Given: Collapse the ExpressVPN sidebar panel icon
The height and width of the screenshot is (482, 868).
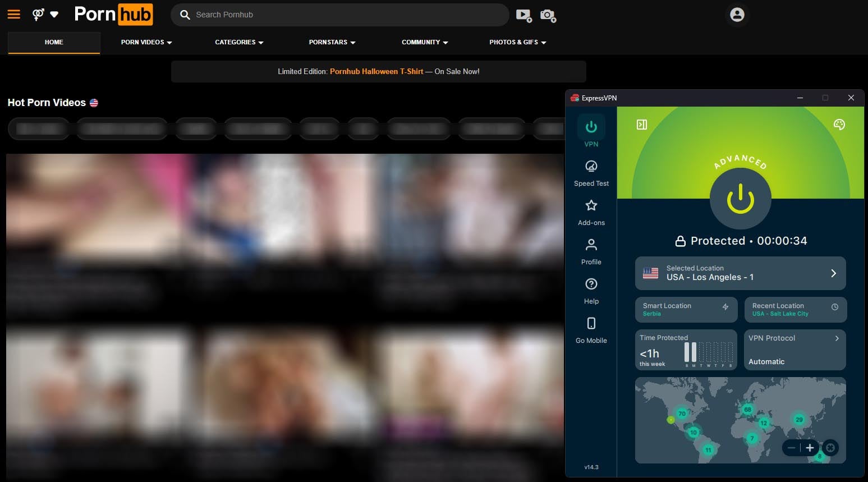Looking at the screenshot, I should 642,125.
